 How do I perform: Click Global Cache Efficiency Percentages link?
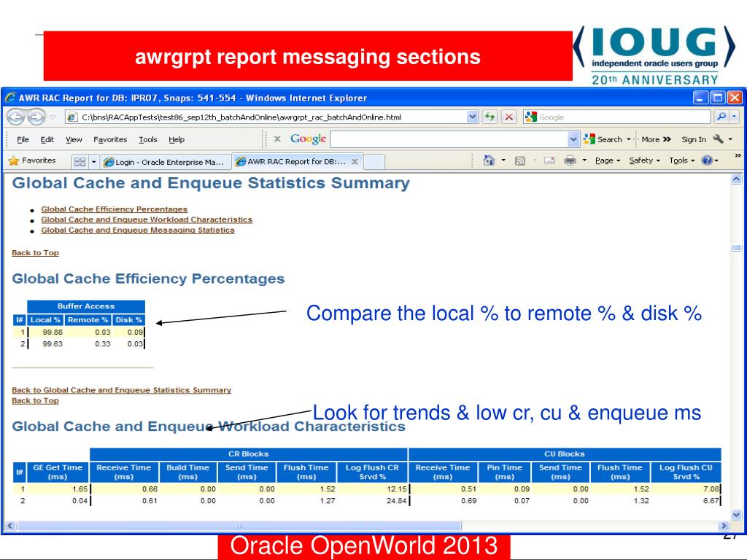(114, 209)
